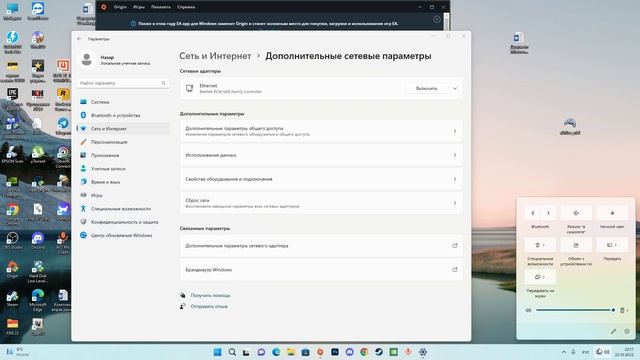Click the Центр обновления Windows icon
The height and width of the screenshot is (360, 640).
pyautogui.click(x=83, y=236)
